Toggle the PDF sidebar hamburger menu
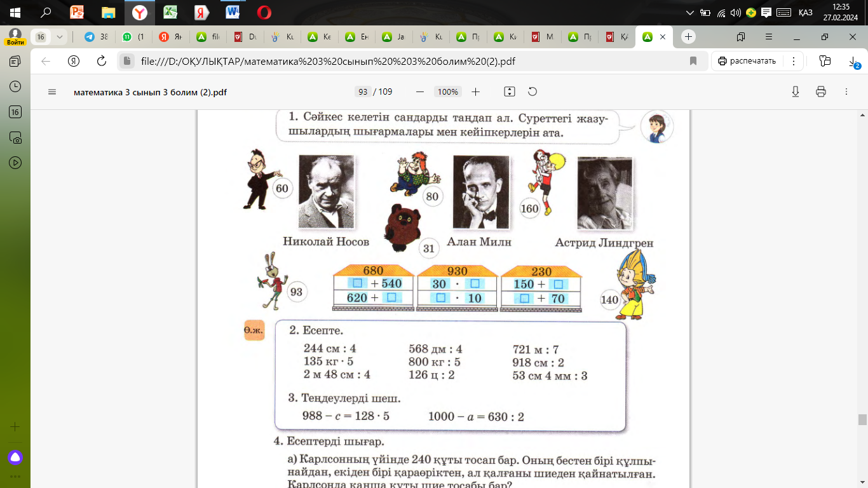 click(52, 91)
